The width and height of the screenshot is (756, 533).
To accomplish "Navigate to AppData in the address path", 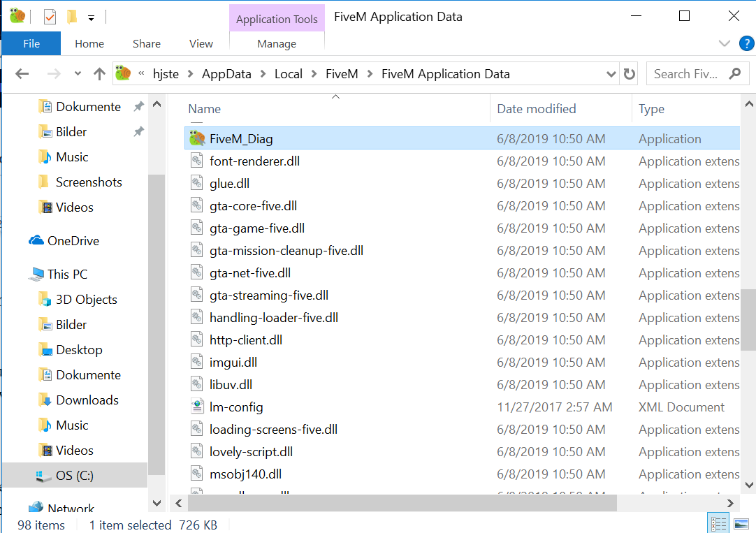I will coord(226,74).
